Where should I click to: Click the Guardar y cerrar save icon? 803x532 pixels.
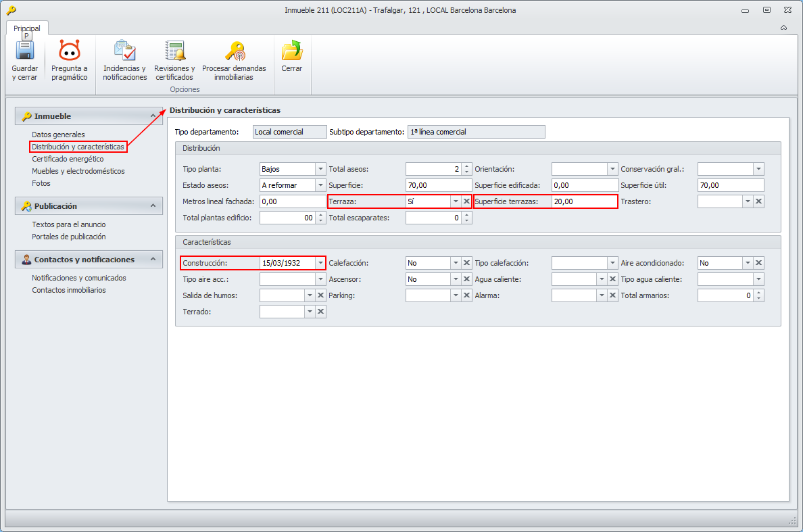[x=25, y=52]
